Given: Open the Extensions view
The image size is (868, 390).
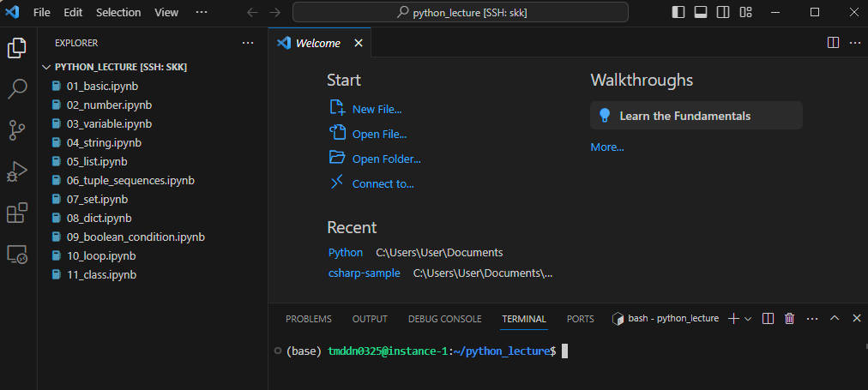Looking at the screenshot, I should 16,213.
